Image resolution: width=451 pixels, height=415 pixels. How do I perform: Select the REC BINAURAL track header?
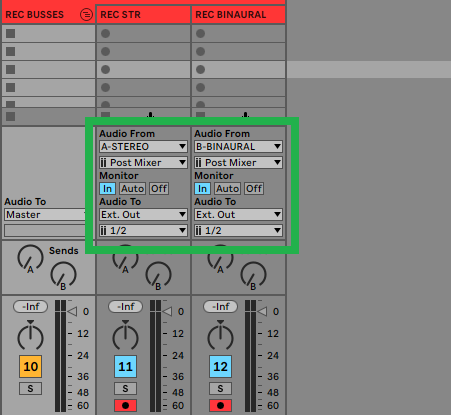tap(238, 15)
